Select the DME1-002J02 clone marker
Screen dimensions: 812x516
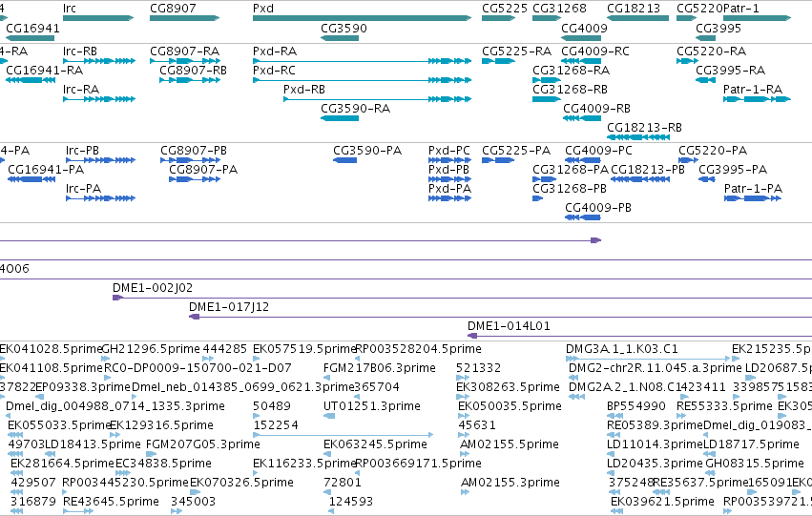[x=118, y=298]
